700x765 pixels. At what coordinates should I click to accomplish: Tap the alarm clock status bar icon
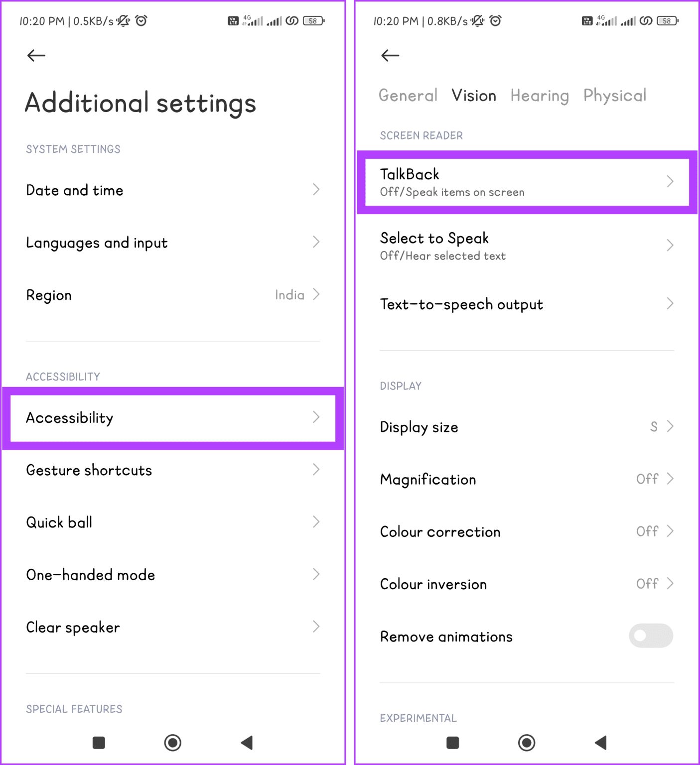click(141, 20)
